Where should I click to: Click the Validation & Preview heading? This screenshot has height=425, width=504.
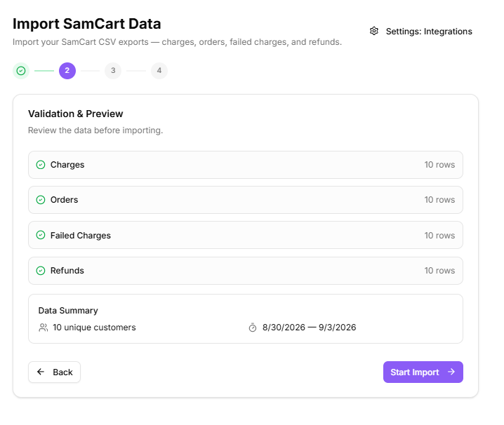pyautogui.click(x=76, y=114)
